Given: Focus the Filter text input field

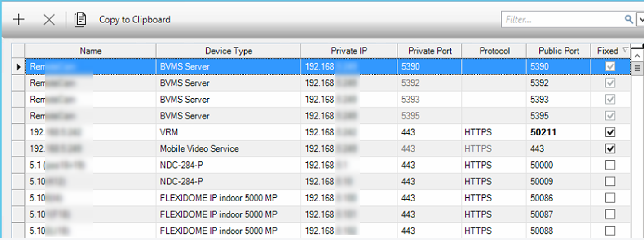Looking at the screenshot, I should click(562, 20).
